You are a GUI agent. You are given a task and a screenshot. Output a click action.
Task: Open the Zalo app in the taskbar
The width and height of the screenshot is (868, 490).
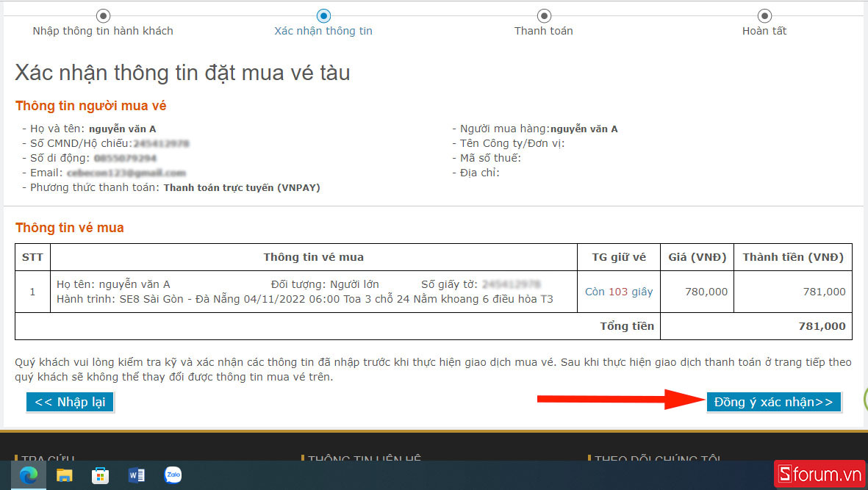(x=173, y=475)
